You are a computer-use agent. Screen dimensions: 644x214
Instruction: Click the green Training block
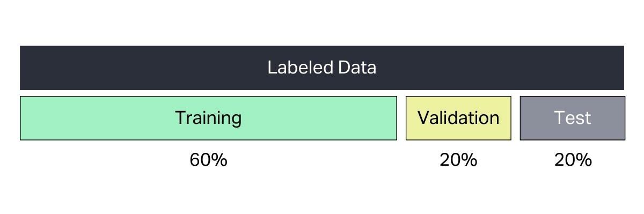pyautogui.click(x=208, y=118)
